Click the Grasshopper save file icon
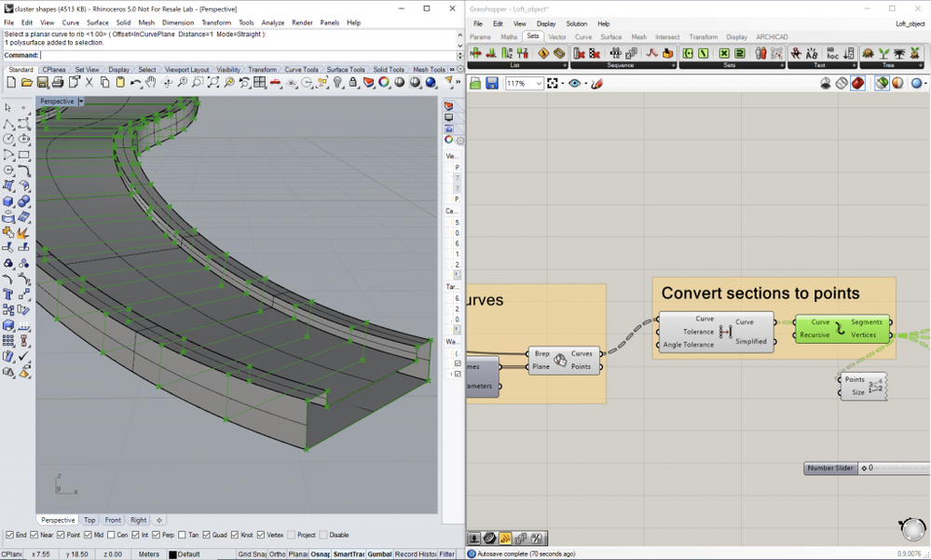This screenshot has width=931, height=560. pyautogui.click(x=492, y=84)
